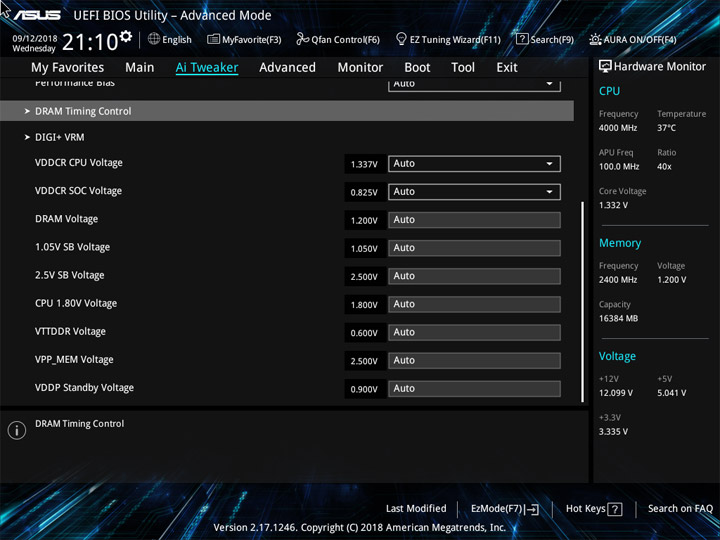Click the 1.800V CPU 1.80V value
Viewport: 720px width, 540px height.
(364, 305)
